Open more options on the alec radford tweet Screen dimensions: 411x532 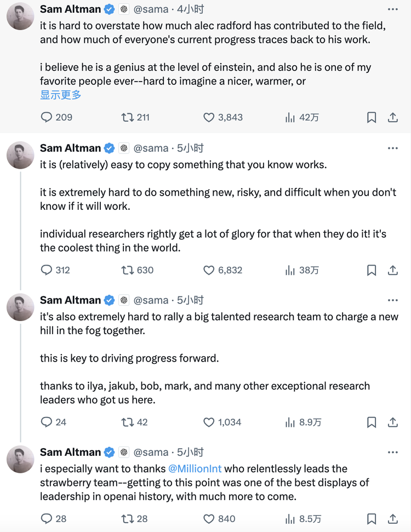point(393,9)
